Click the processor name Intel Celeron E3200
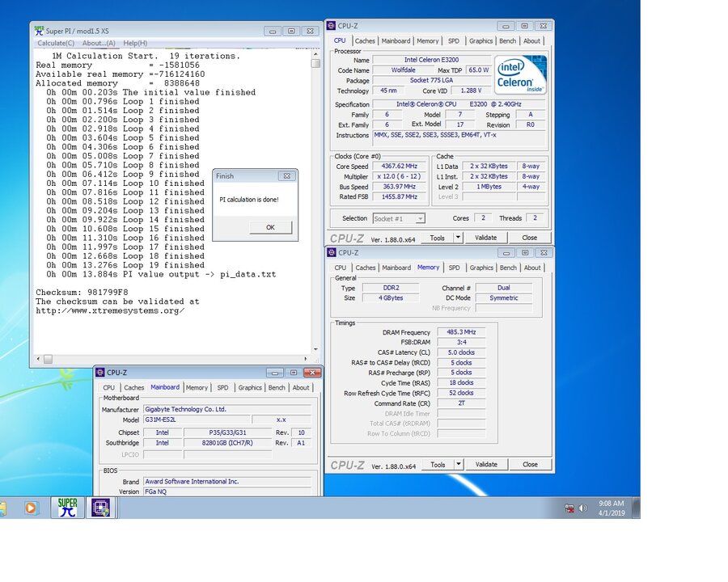The width and height of the screenshot is (728, 582). coord(431,60)
